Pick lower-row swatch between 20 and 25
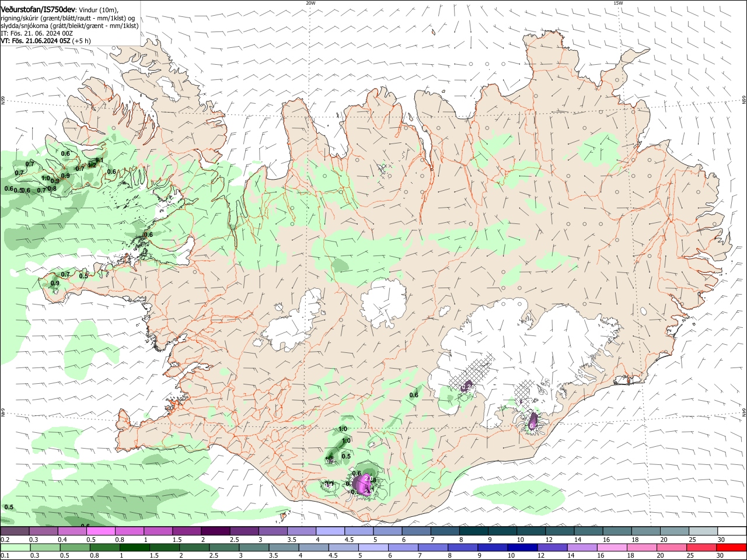 [673, 547]
